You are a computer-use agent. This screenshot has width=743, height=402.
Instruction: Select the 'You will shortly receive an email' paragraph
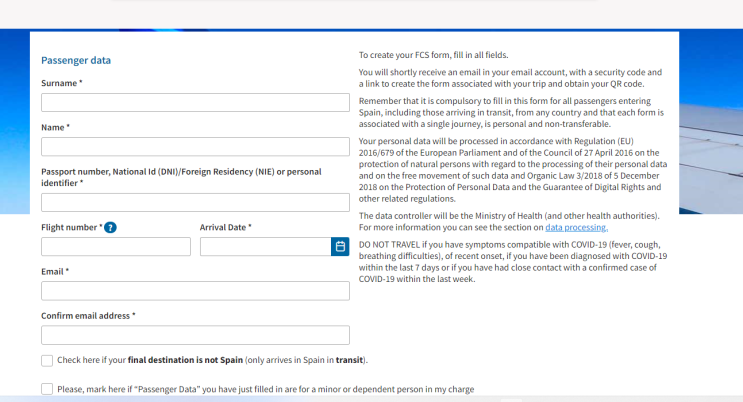click(510, 78)
